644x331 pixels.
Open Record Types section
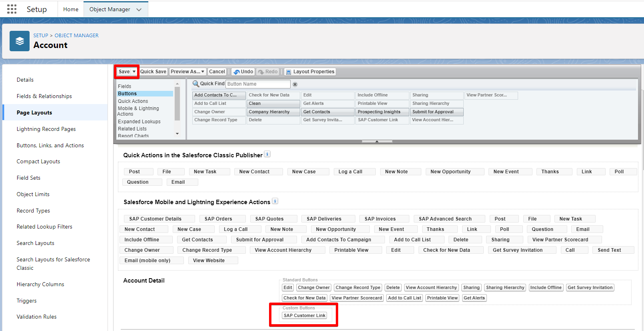33,211
